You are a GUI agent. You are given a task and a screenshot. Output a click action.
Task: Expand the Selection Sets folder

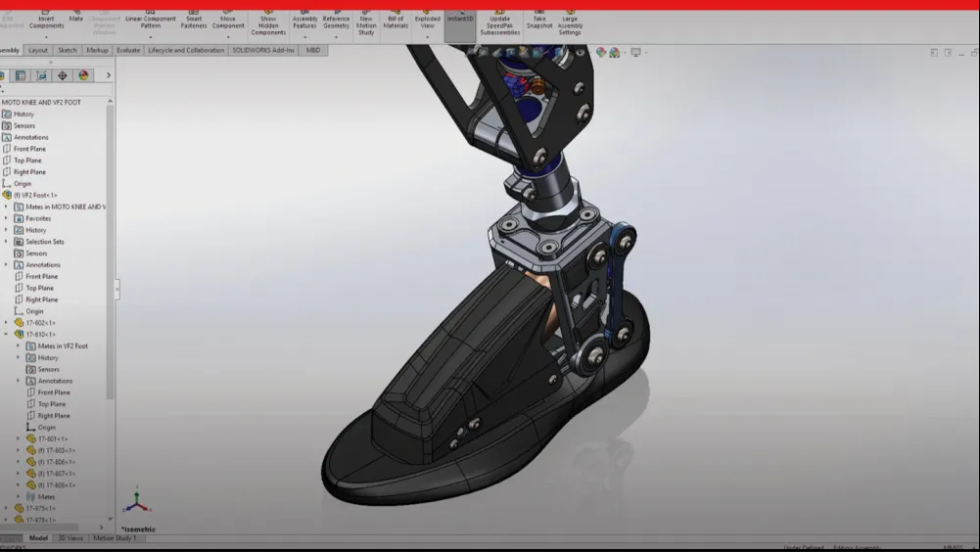pos(7,242)
